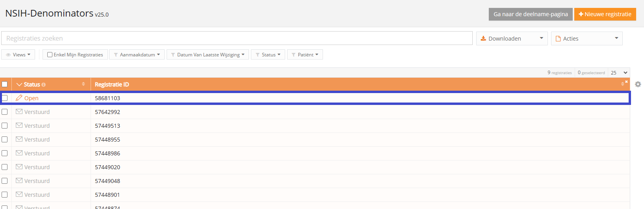Click the Nieuwe registratie button
The image size is (644, 209).
[605, 14]
